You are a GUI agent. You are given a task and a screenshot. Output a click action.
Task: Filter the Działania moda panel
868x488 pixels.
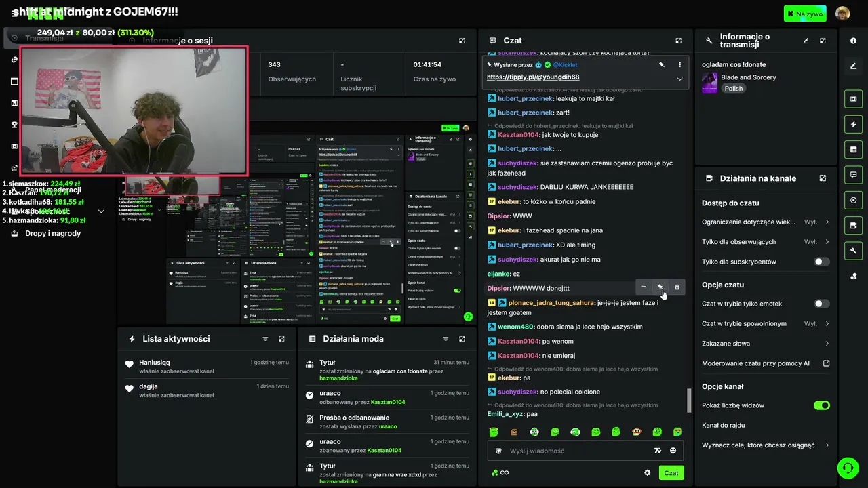pos(446,339)
